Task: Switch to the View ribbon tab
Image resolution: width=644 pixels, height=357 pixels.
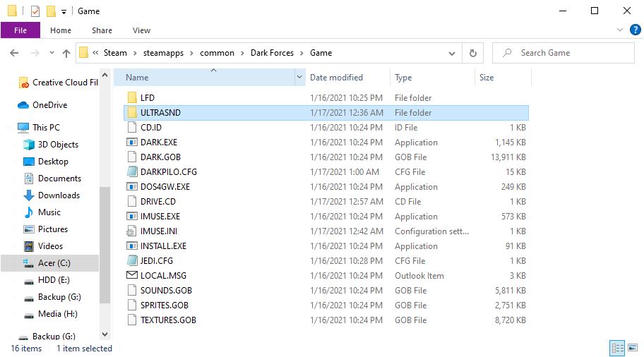Action: point(141,30)
